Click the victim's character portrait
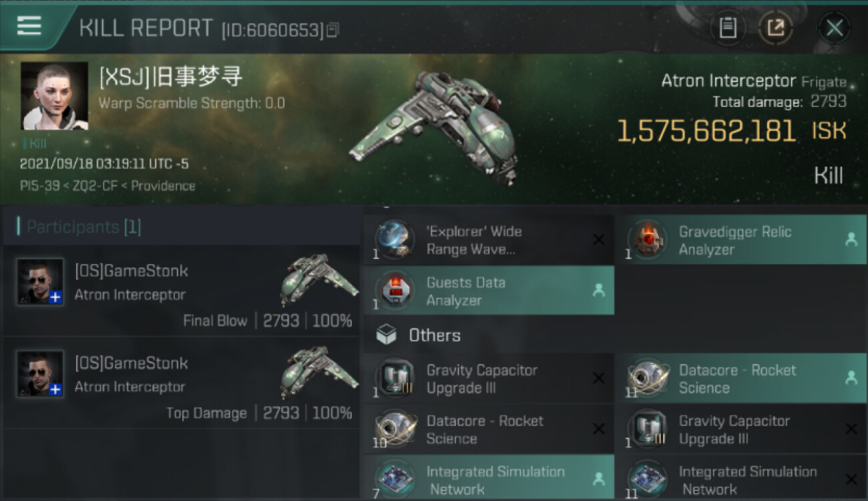 [x=54, y=96]
